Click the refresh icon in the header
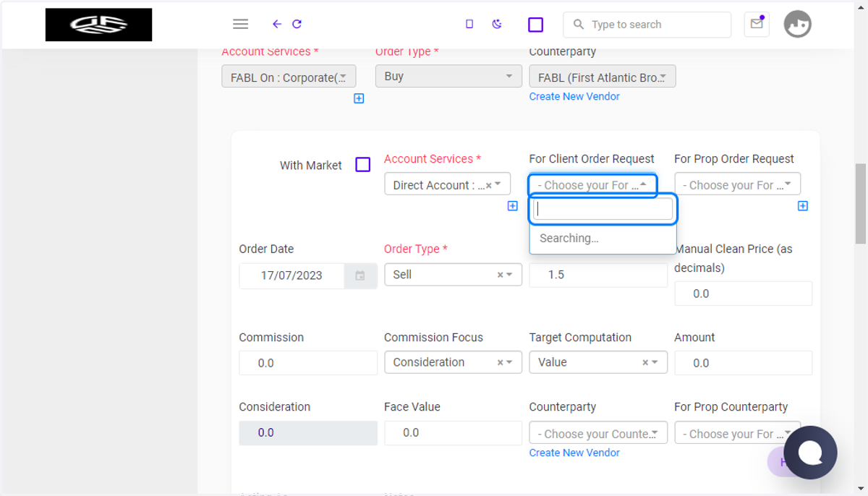 coord(297,24)
